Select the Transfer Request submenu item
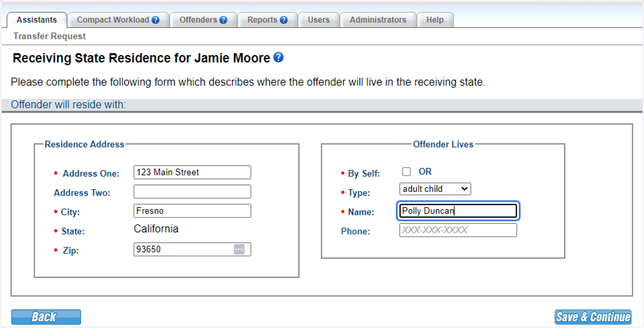Screen dimensions: 644x328 [49, 36]
